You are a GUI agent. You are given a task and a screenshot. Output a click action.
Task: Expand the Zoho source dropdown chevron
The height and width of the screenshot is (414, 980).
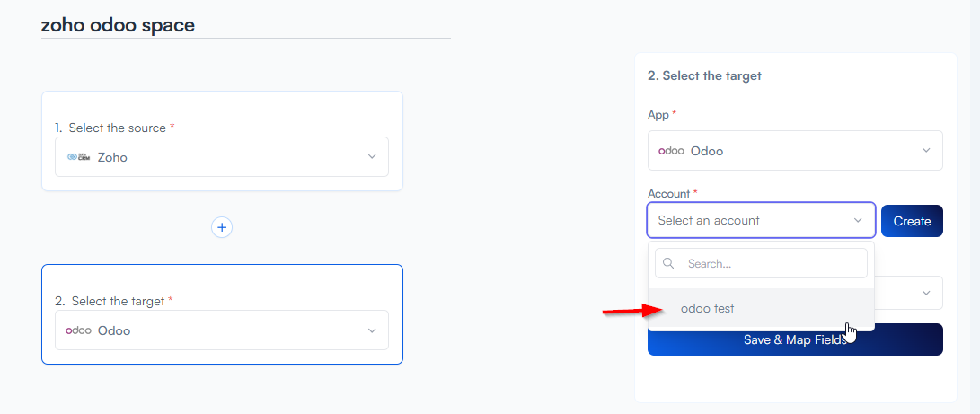pyautogui.click(x=372, y=157)
